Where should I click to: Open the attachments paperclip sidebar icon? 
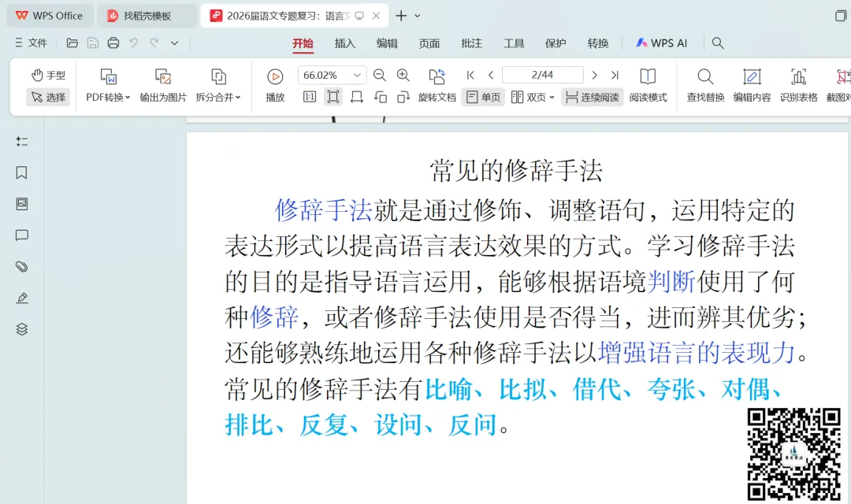tap(22, 266)
